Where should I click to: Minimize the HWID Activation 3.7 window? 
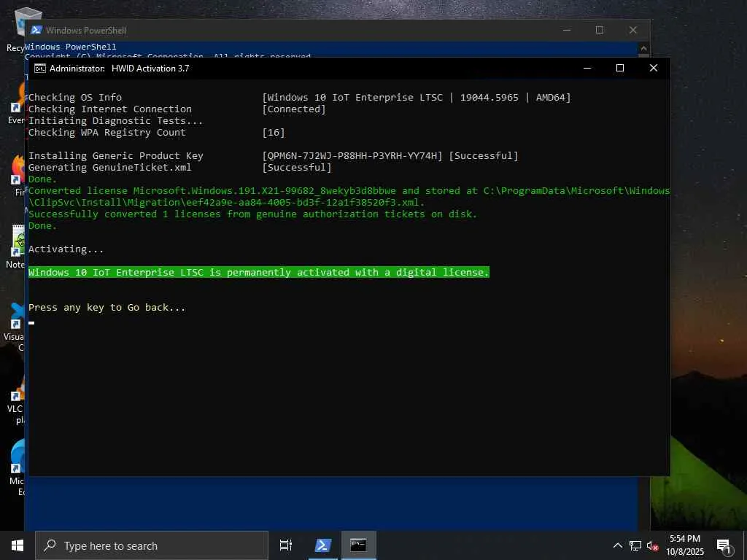[587, 68]
